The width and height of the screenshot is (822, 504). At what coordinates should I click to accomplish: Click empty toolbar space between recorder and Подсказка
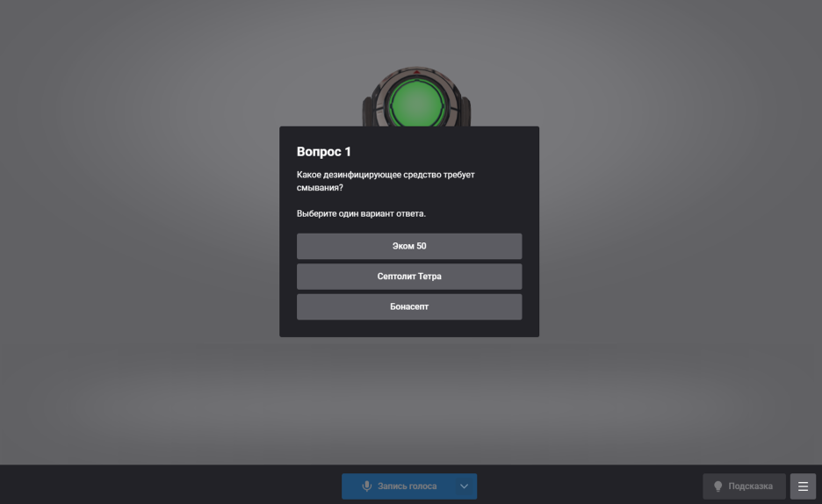click(588, 485)
